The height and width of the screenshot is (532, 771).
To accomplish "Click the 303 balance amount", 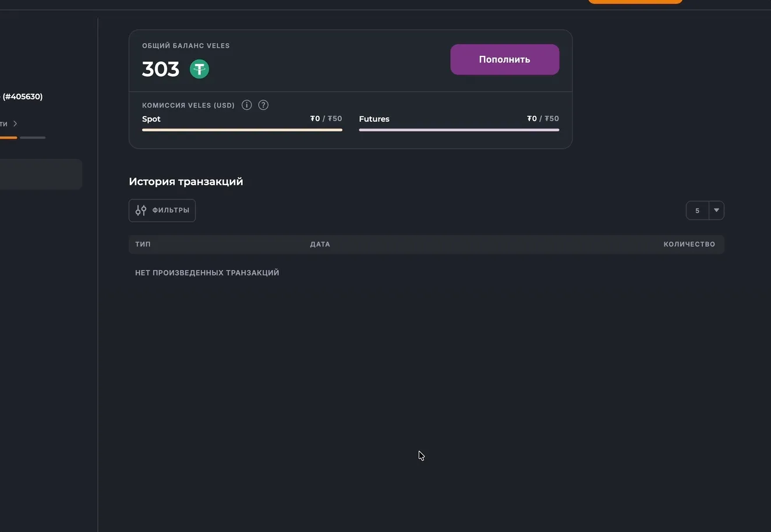I will [161, 69].
